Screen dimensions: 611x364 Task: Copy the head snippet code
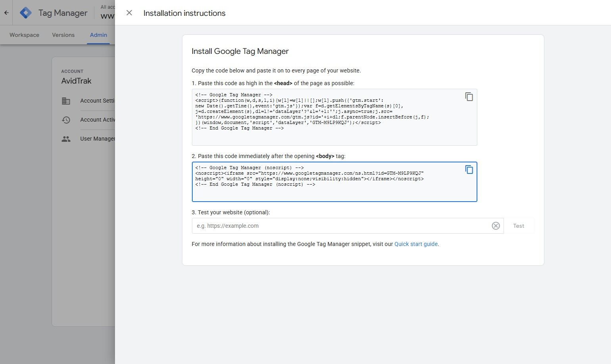[x=469, y=96]
